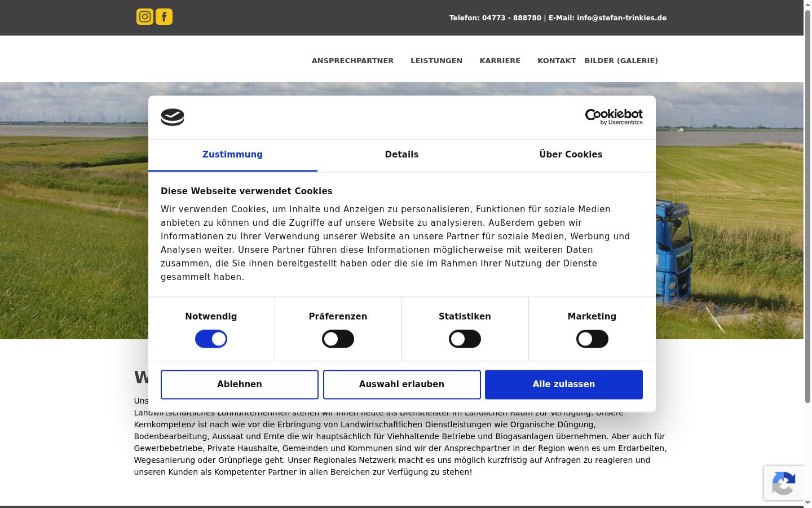Screen dimensions: 812x508
Task: Open the Leistungen menu item
Action: (x=436, y=61)
